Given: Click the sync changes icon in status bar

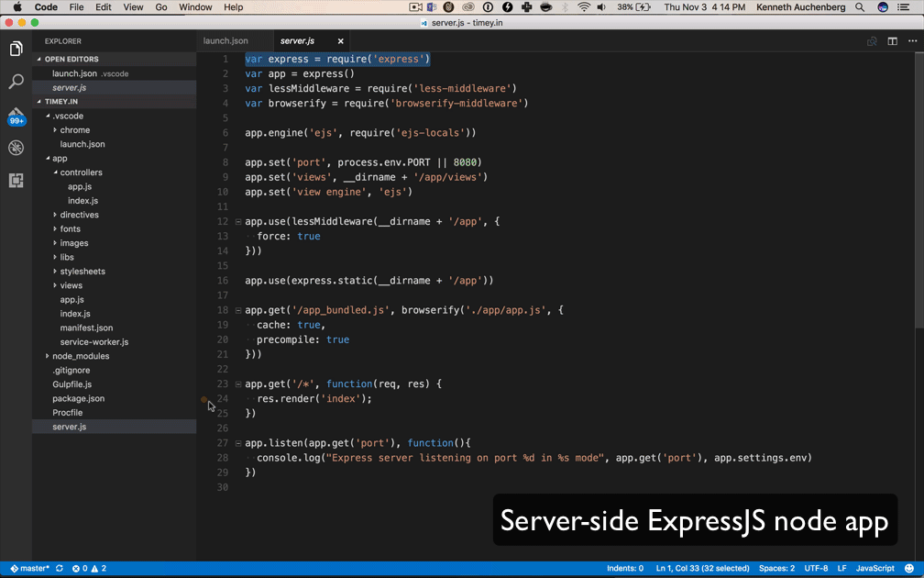Looking at the screenshot, I should (x=60, y=569).
